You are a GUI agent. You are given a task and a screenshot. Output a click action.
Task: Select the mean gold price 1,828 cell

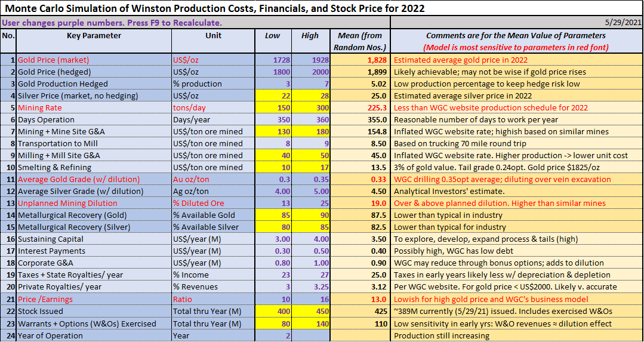click(360, 60)
